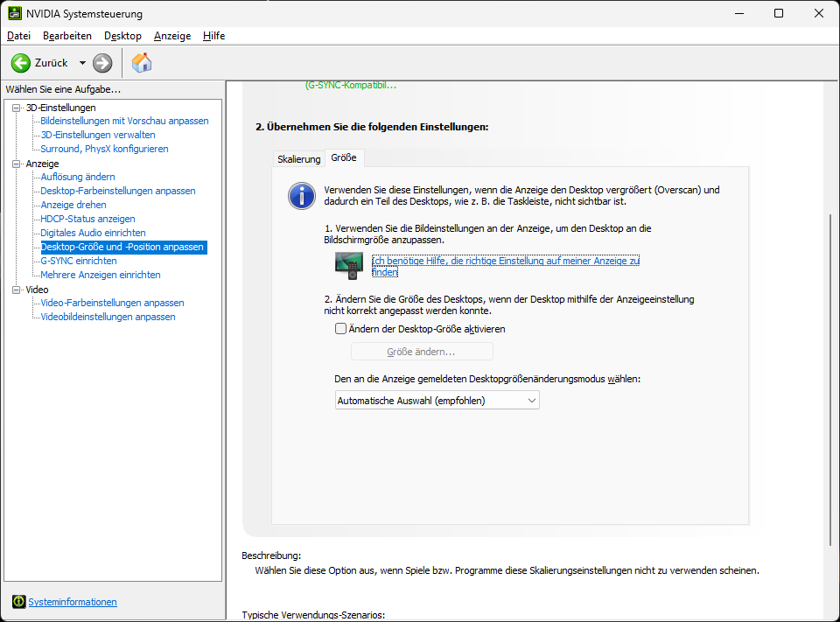The image size is (840, 622).
Task: Open G-SYNC einrichten
Action: 79,261
